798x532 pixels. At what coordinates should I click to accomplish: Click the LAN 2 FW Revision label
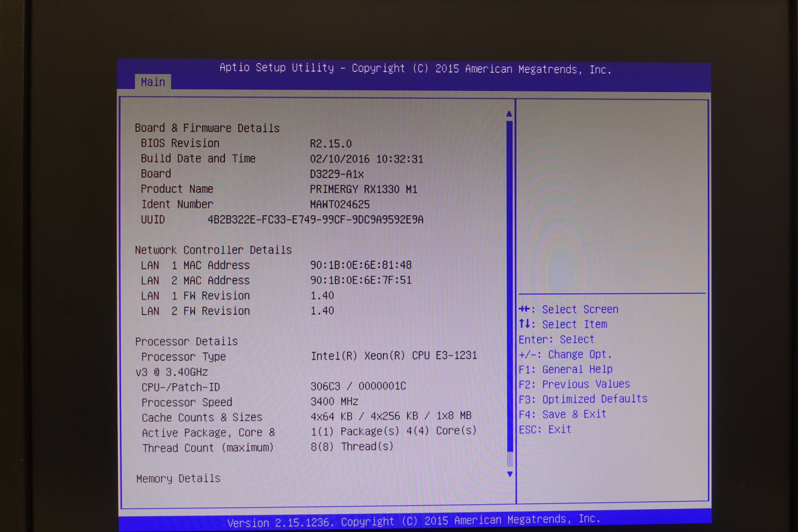195,311
